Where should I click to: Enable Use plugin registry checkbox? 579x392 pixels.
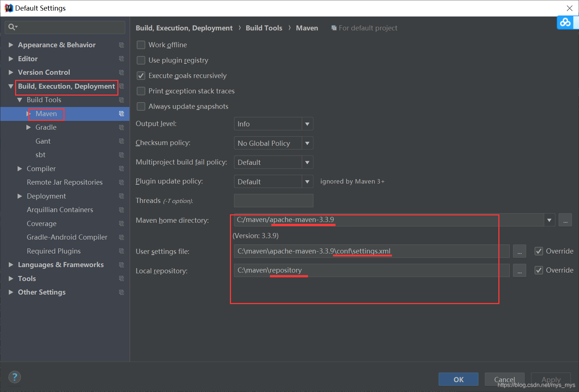[141, 60]
